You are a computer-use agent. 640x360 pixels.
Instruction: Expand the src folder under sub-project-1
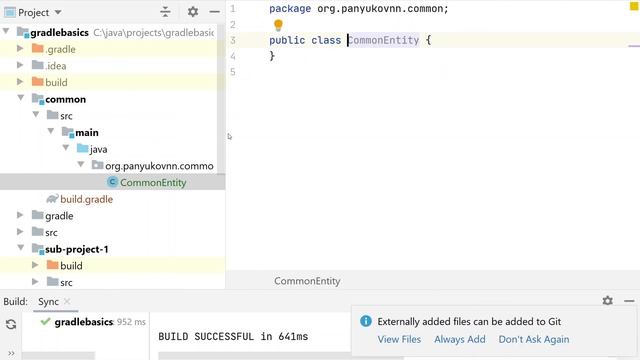coord(35,282)
